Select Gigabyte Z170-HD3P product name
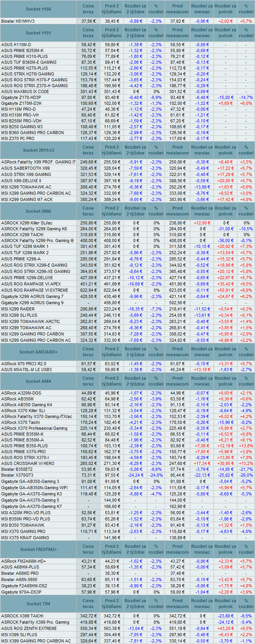Viewport: 255px width, 644px height. click(x=21, y=97)
